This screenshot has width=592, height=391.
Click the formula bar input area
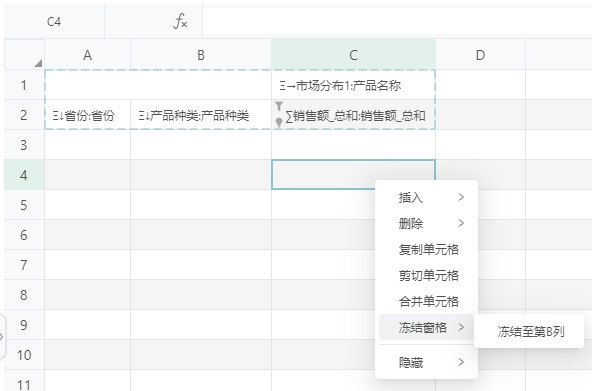(x=397, y=21)
